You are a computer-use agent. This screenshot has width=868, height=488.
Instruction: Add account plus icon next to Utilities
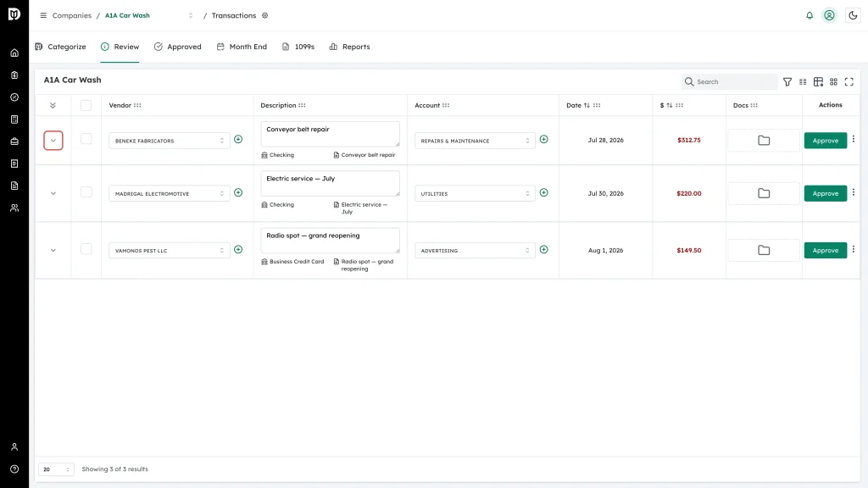[x=543, y=192]
